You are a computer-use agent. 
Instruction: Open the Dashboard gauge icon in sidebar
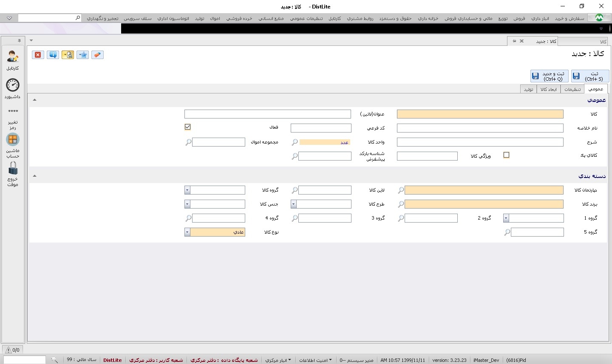[x=13, y=85]
